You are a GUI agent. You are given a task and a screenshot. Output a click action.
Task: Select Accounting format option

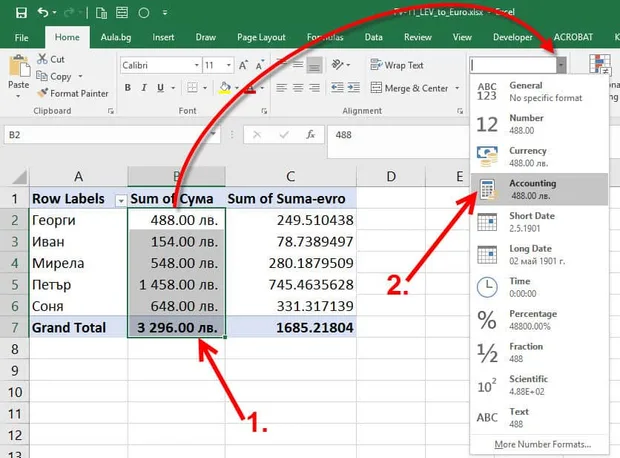(539, 189)
